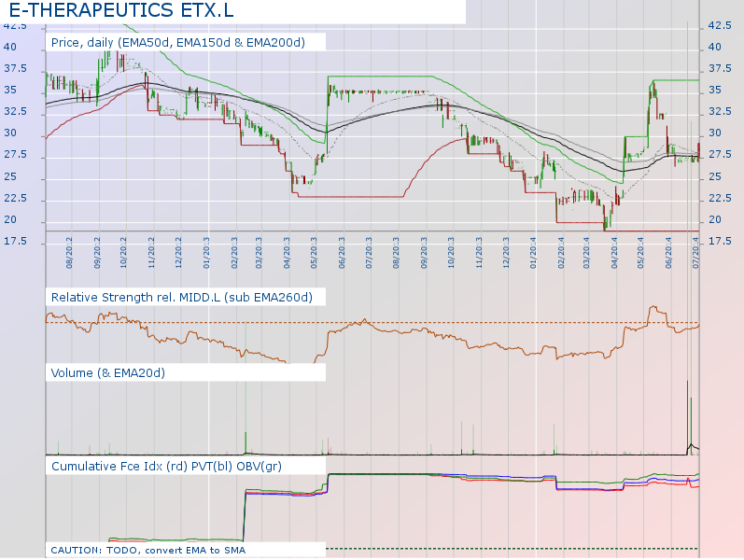Click the 27.5 value on right price axis
The height and width of the screenshot is (560, 744).
(x=720, y=155)
